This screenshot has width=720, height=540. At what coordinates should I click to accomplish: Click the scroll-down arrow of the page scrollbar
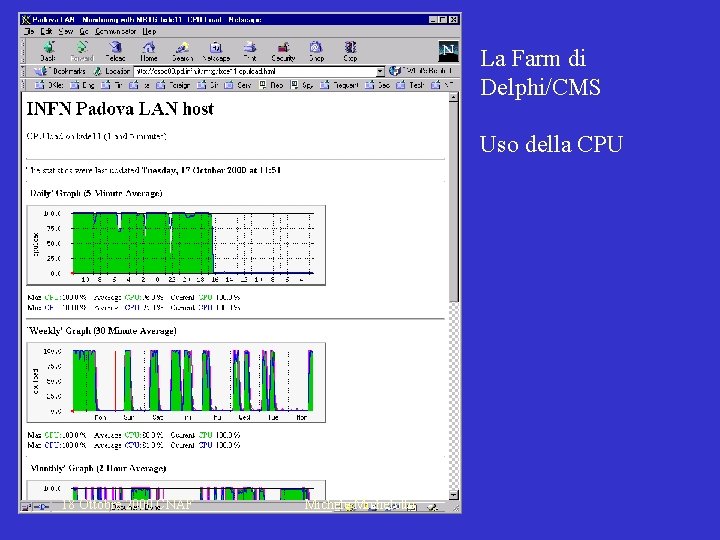(453, 495)
